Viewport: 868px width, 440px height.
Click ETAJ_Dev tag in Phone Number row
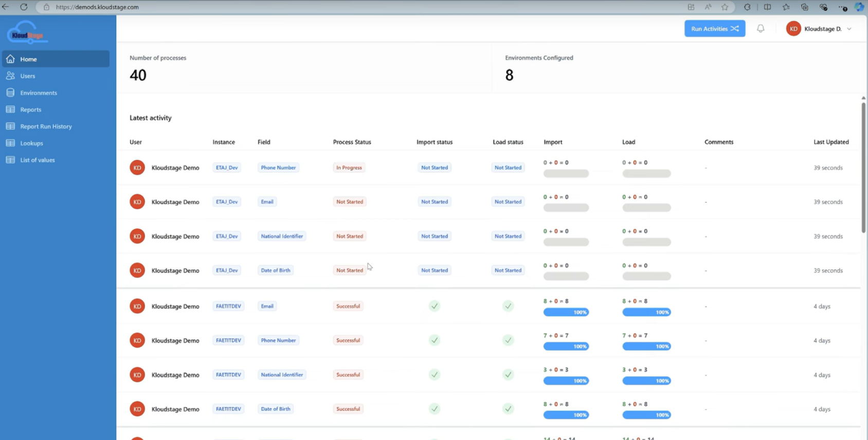227,168
